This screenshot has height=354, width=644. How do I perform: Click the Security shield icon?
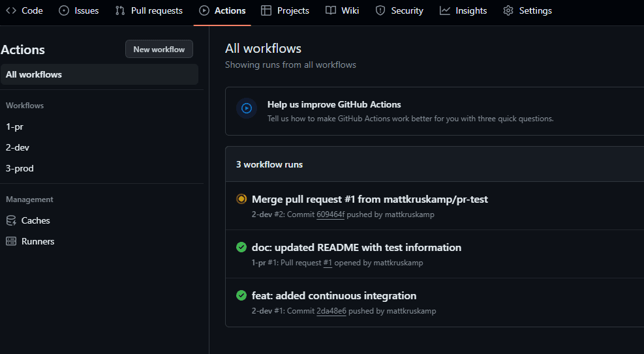coord(380,10)
